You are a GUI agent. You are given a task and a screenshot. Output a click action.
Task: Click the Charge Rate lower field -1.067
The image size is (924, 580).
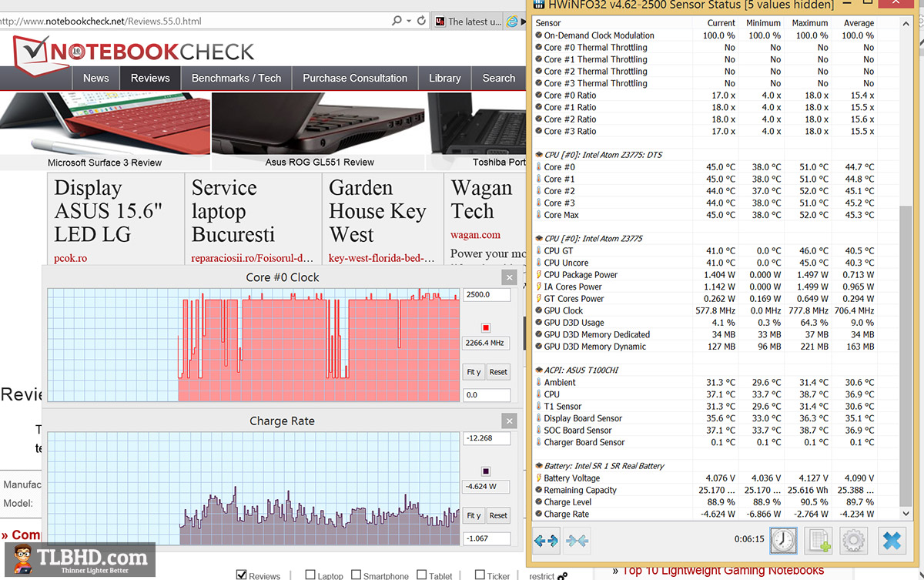487,538
